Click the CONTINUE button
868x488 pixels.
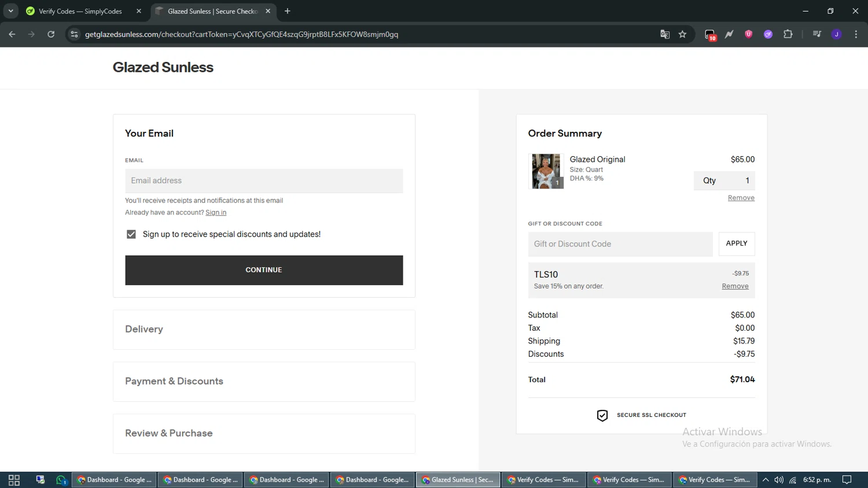(264, 270)
